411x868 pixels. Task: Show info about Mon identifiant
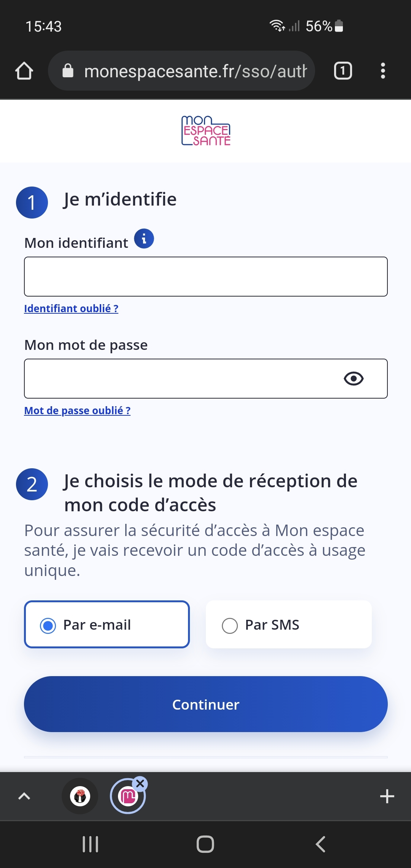point(144,239)
